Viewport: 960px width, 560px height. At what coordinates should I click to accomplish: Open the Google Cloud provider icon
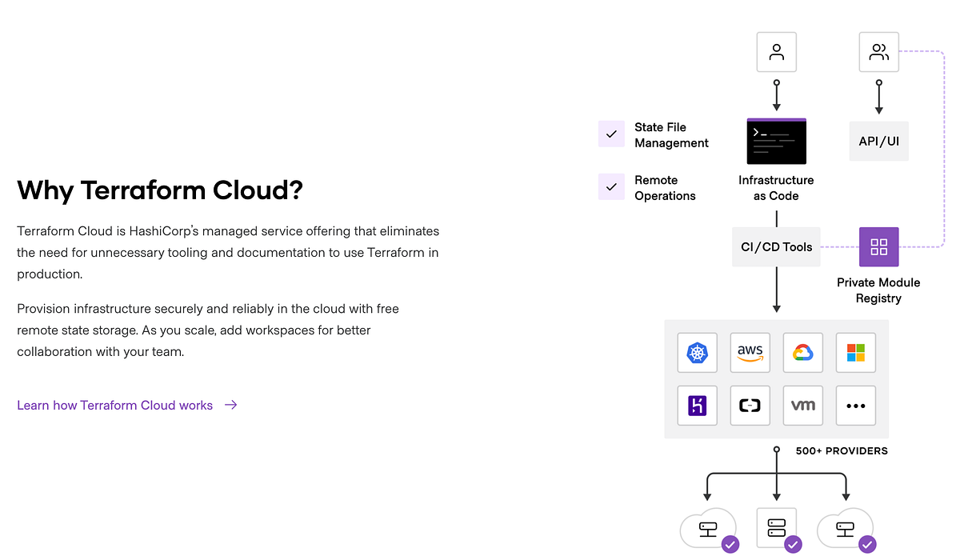[802, 353]
